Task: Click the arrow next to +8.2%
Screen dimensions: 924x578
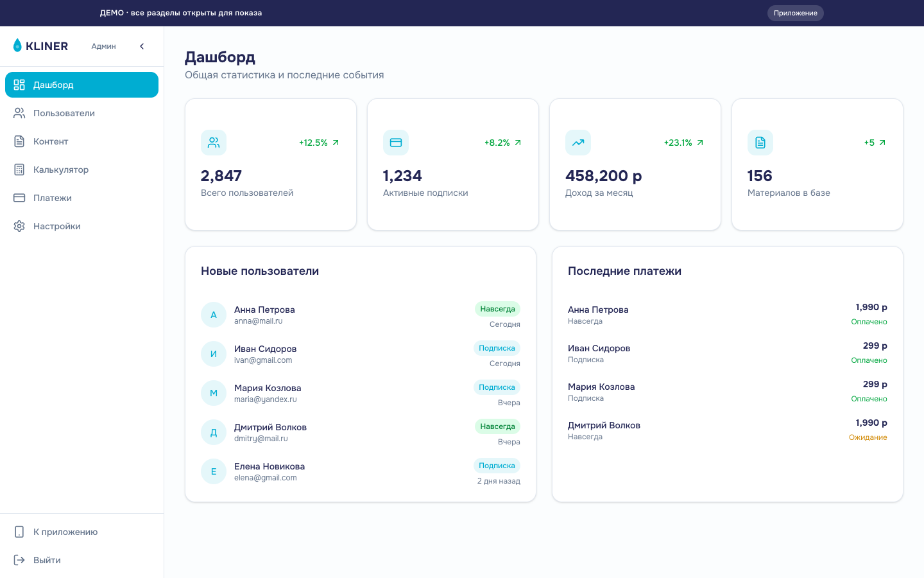Action: [518, 143]
